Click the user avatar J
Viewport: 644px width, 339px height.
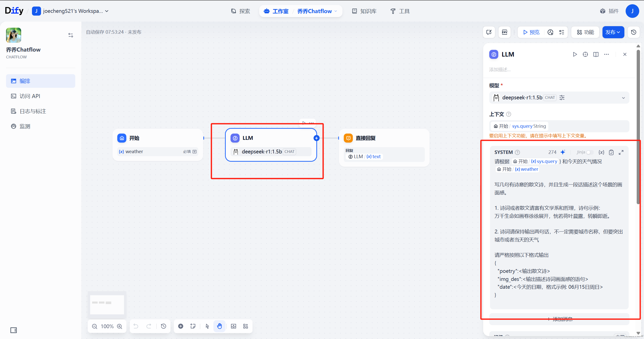point(632,11)
